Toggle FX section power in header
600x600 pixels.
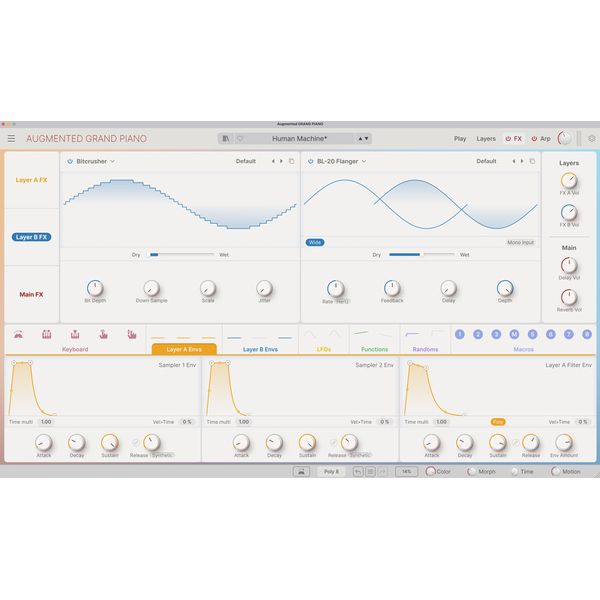[x=508, y=139]
